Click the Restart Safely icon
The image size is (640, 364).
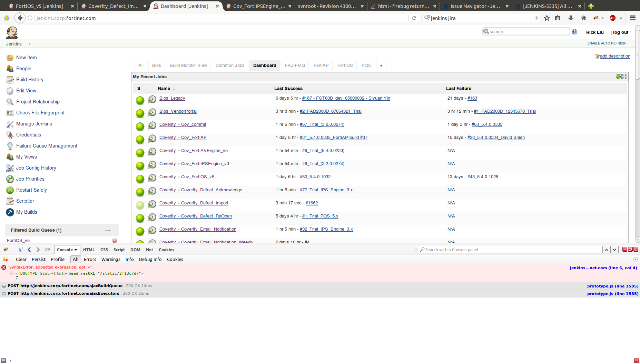10,190
